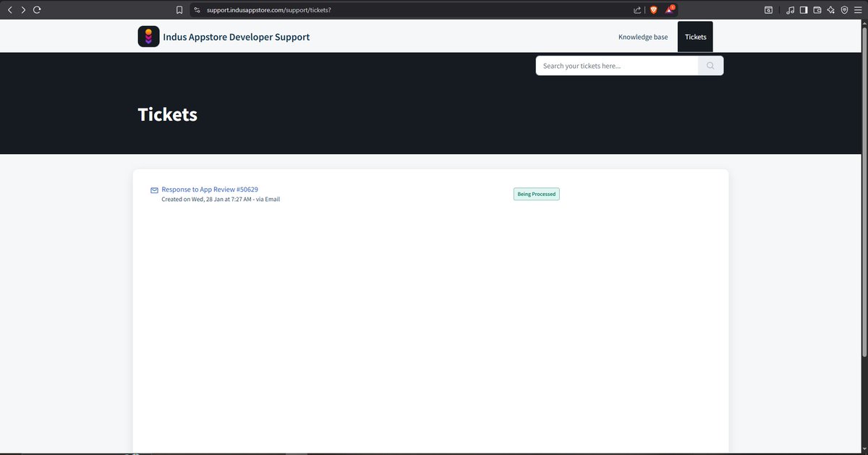Click the share page icon

637,10
